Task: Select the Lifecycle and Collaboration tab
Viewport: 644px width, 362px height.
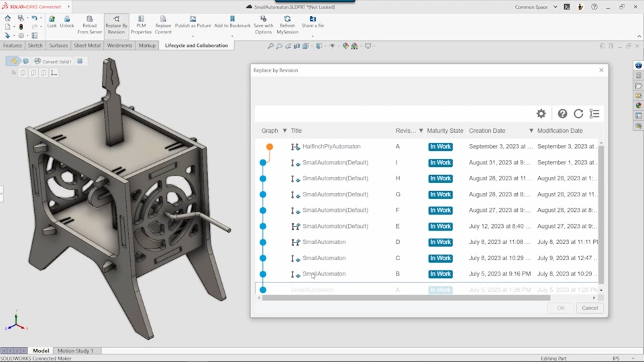Action: [x=197, y=46]
